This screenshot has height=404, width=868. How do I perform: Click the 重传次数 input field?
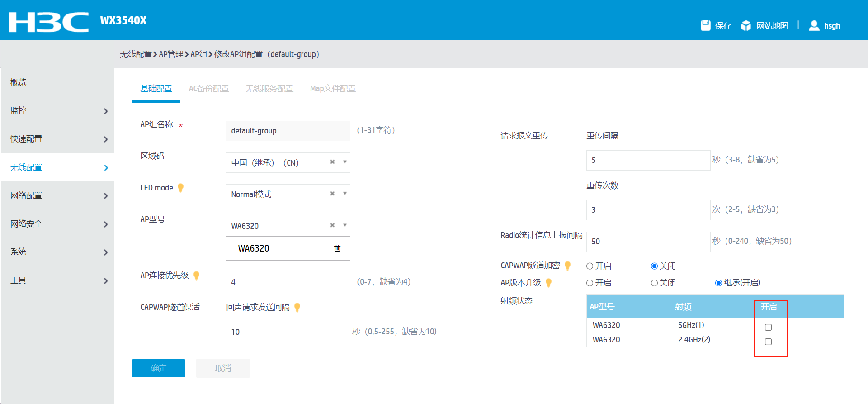[648, 210]
